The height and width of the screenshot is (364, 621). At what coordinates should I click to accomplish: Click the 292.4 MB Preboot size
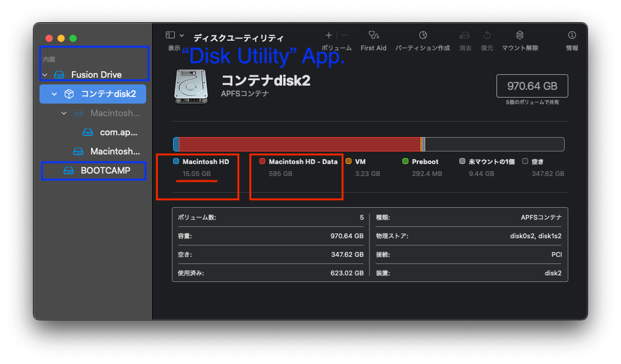click(x=427, y=174)
